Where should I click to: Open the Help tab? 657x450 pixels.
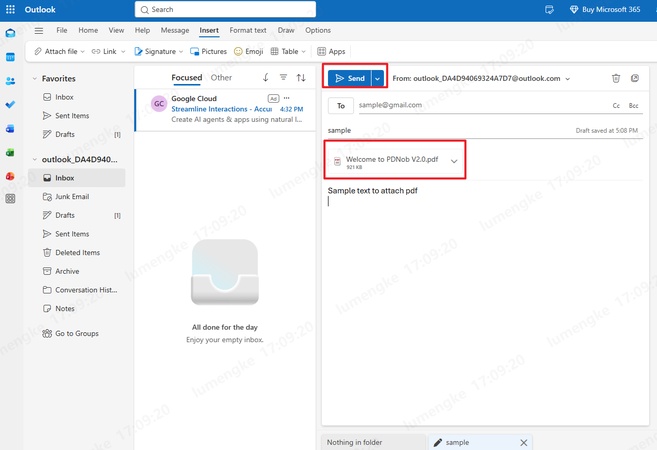[142, 30]
